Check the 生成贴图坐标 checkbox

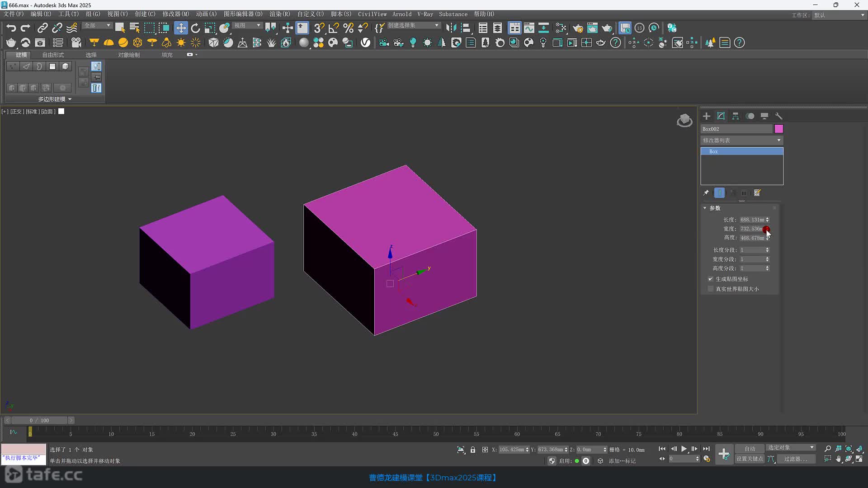tap(711, 279)
